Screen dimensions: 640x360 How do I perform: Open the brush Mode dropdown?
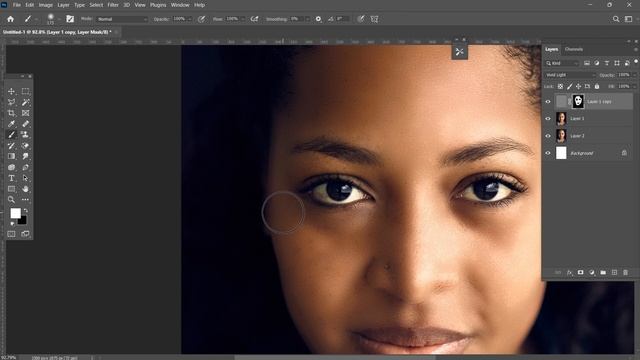122,19
